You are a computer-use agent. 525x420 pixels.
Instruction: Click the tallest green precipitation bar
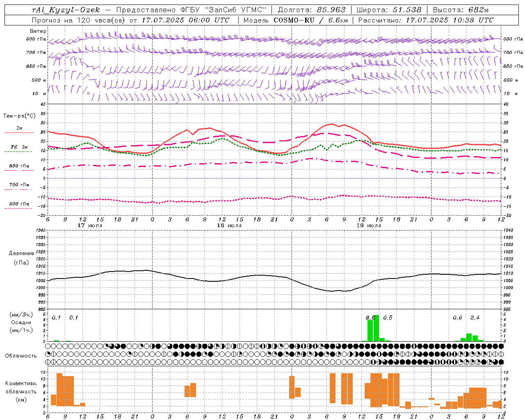pos(376,328)
